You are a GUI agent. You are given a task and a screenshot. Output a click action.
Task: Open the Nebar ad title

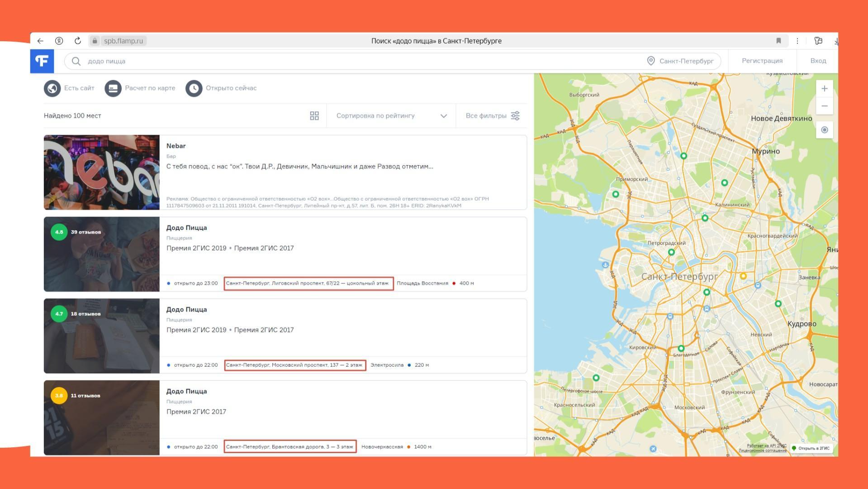pos(176,146)
